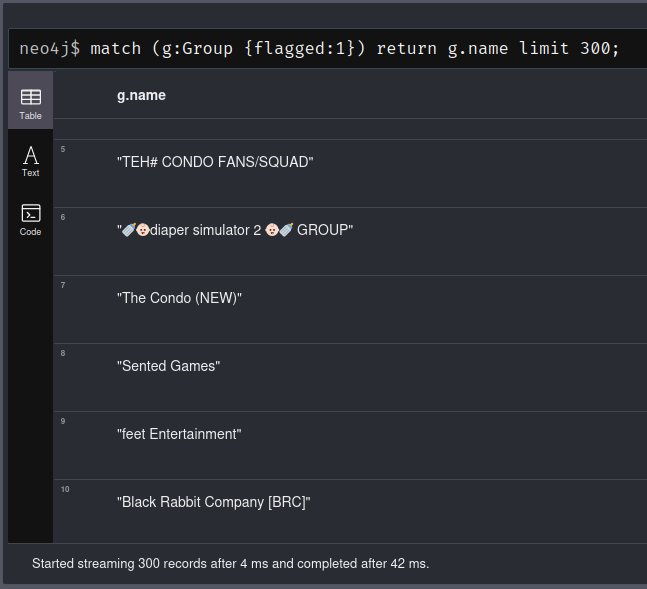647x589 pixels.
Task: Select the "Sented Games" cell
Action: [168, 366]
